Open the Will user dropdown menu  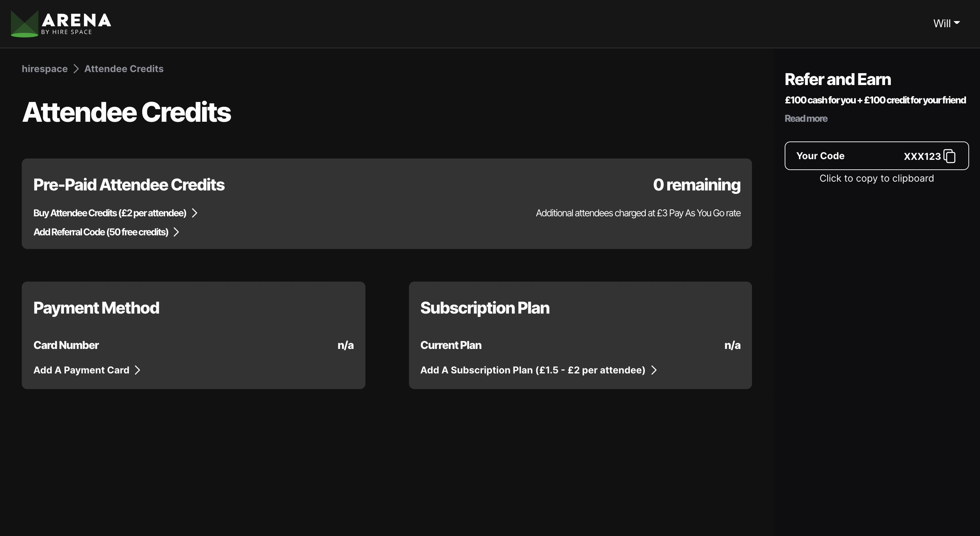click(946, 23)
